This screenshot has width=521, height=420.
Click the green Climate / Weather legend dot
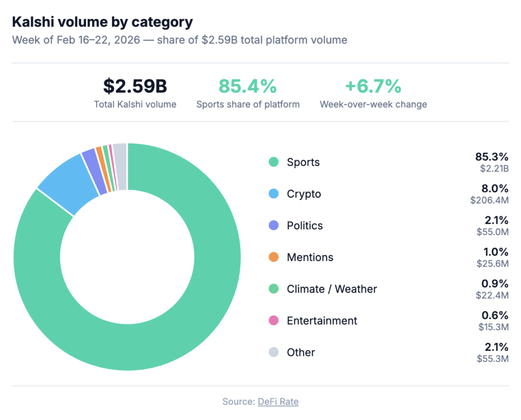tap(274, 289)
